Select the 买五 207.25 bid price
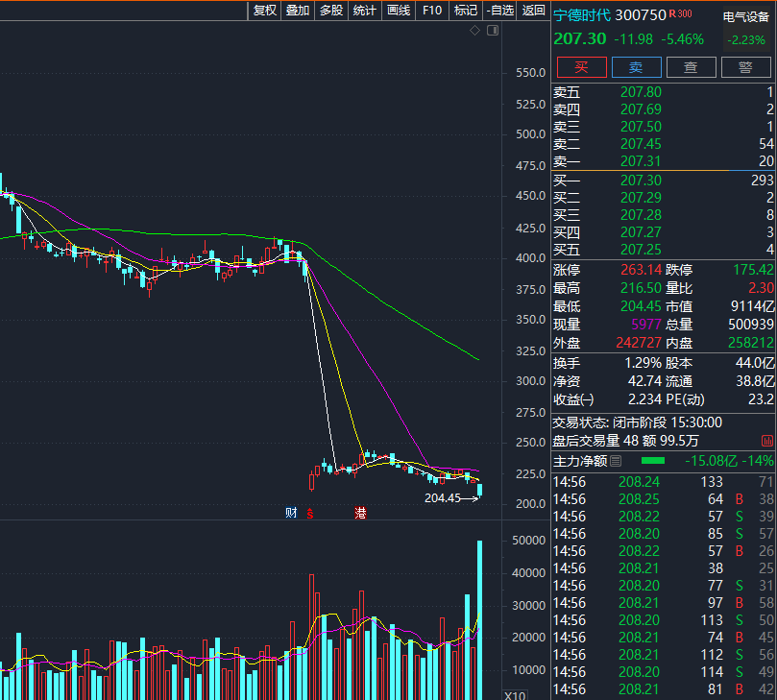Screen dimensions: 777x700 (641, 250)
